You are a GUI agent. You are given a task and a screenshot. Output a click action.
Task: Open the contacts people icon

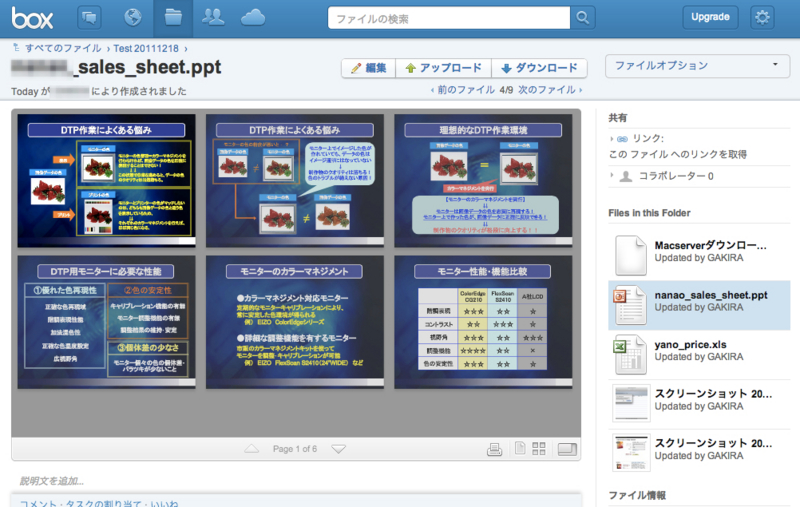pyautogui.click(x=213, y=17)
